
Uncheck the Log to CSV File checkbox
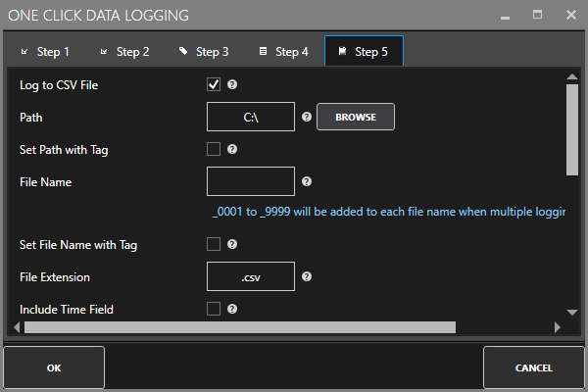click(214, 85)
